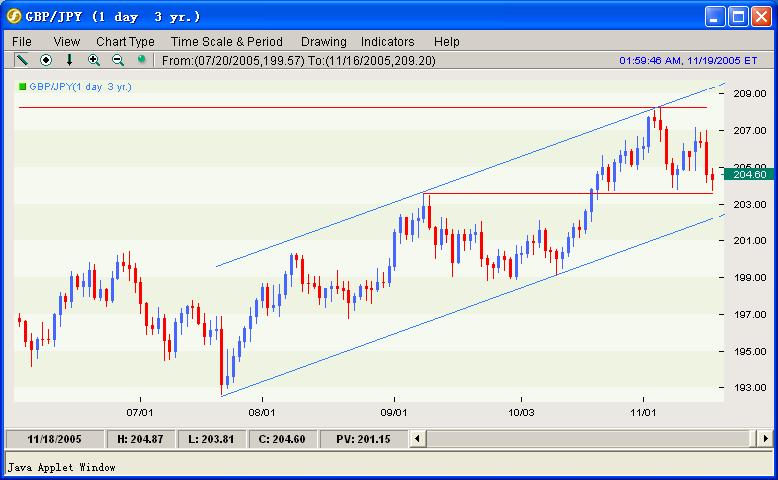The image size is (778, 480).
Task: Click the green ball toolbar icon
Action: click(141, 60)
